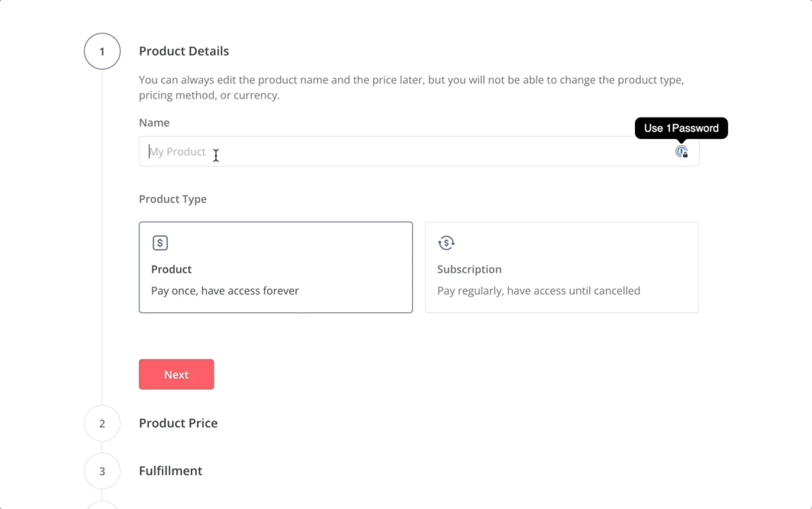This screenshot has width=812, height=509.
Task: Expand the Fulfillment section heading
Action: point(171,471)
